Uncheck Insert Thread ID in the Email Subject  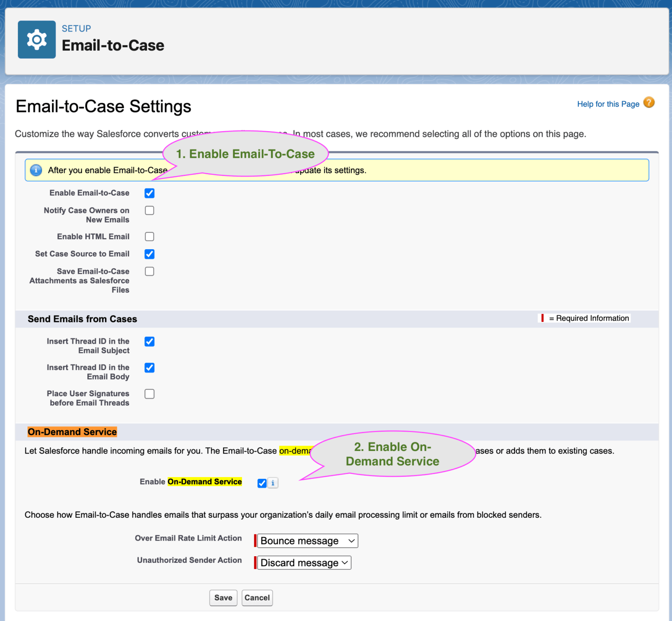coord(149,342)
